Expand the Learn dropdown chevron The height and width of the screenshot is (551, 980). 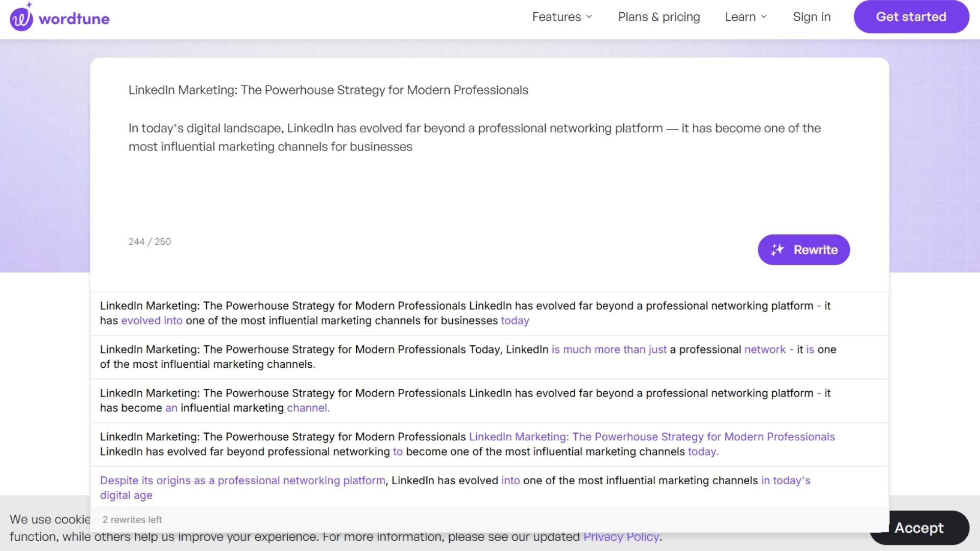(x=764, y=17)
